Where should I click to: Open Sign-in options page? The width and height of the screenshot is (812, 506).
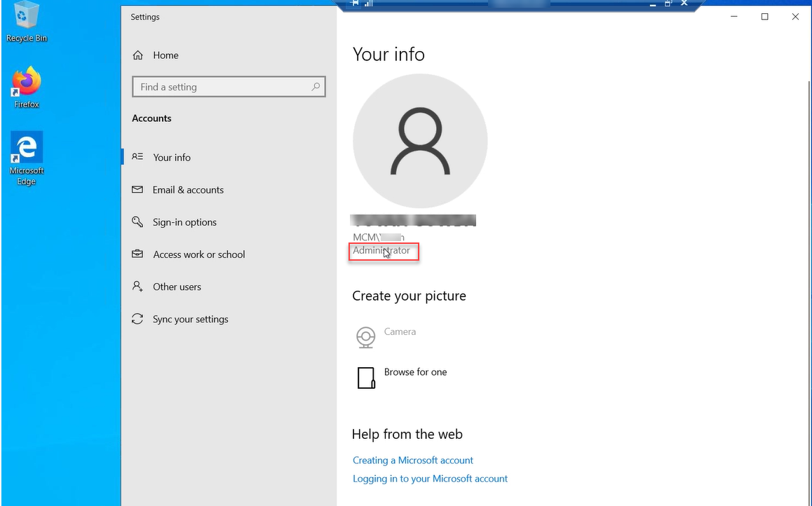click(184, 222)
